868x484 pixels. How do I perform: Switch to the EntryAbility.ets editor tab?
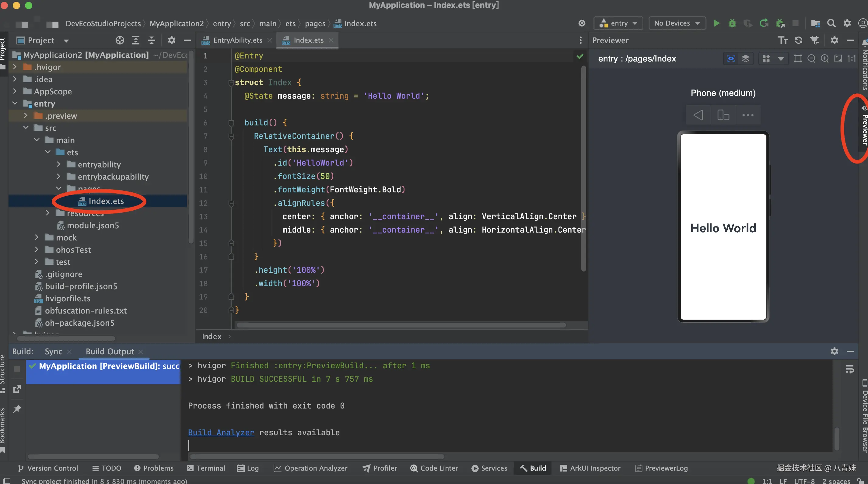coord(237,40)
